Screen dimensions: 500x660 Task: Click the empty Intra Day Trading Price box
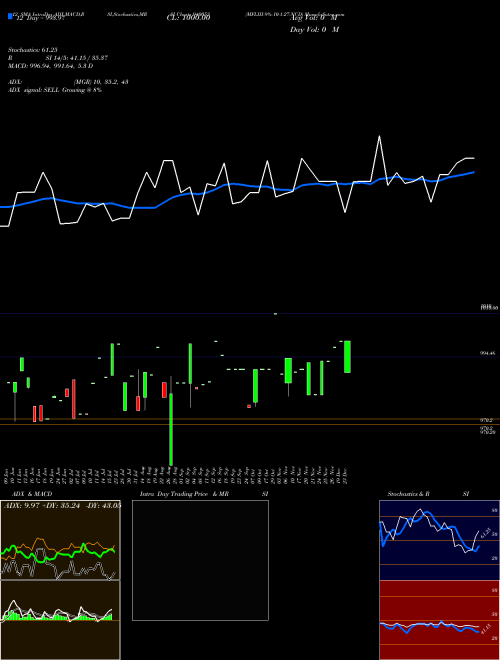[x=200, y=560]
